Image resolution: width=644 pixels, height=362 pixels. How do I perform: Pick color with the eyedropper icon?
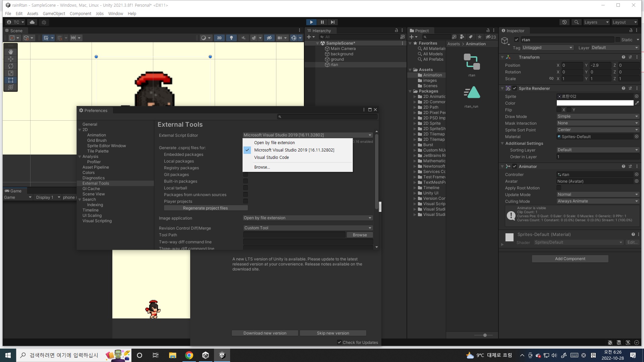coord(637,103)
